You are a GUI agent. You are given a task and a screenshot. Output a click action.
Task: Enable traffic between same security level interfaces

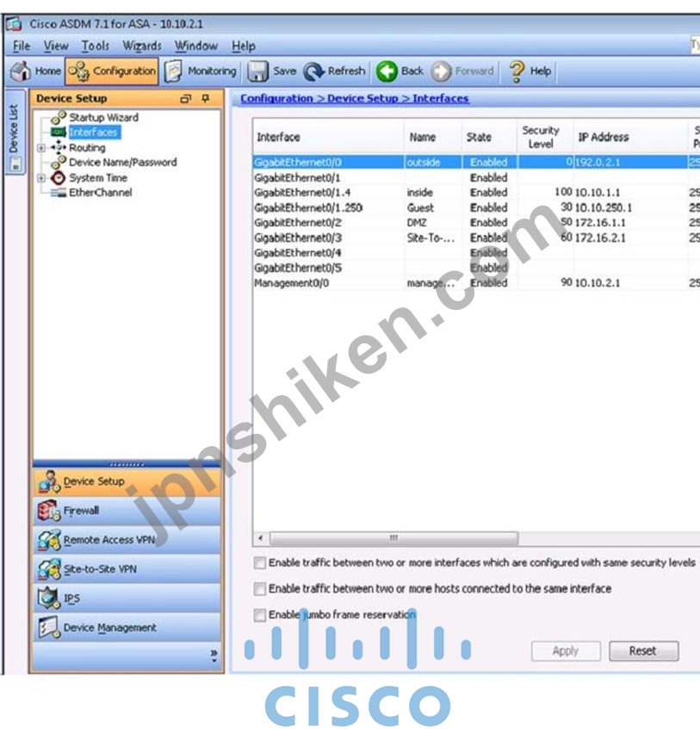coord(260,563)
